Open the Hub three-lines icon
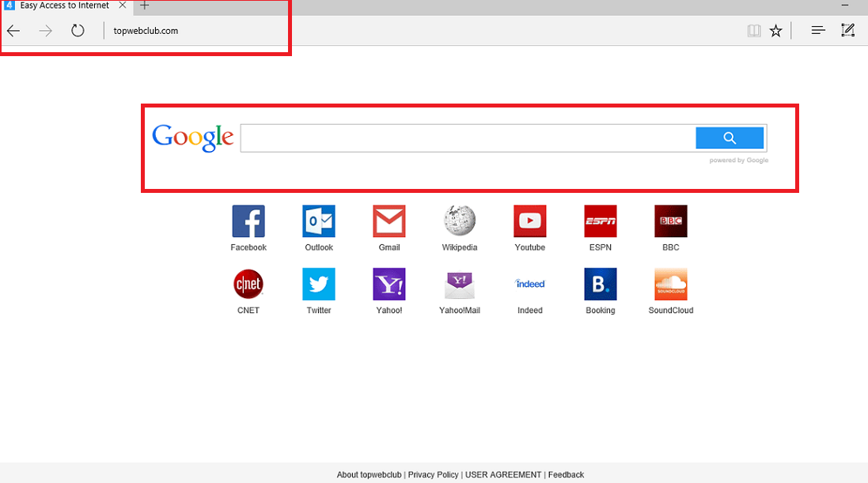Viewport: 868px width, 483px height. [x=817, y=30]
